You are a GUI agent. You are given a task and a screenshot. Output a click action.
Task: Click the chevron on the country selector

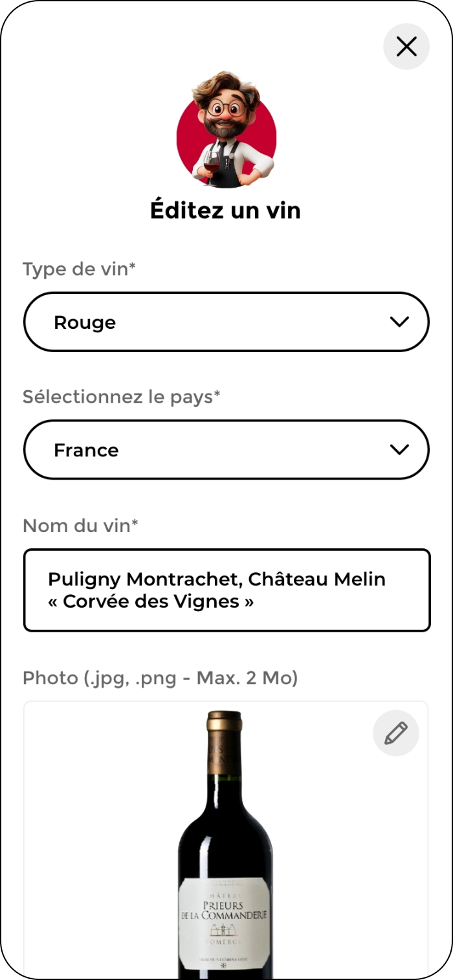tap(399, 449)
